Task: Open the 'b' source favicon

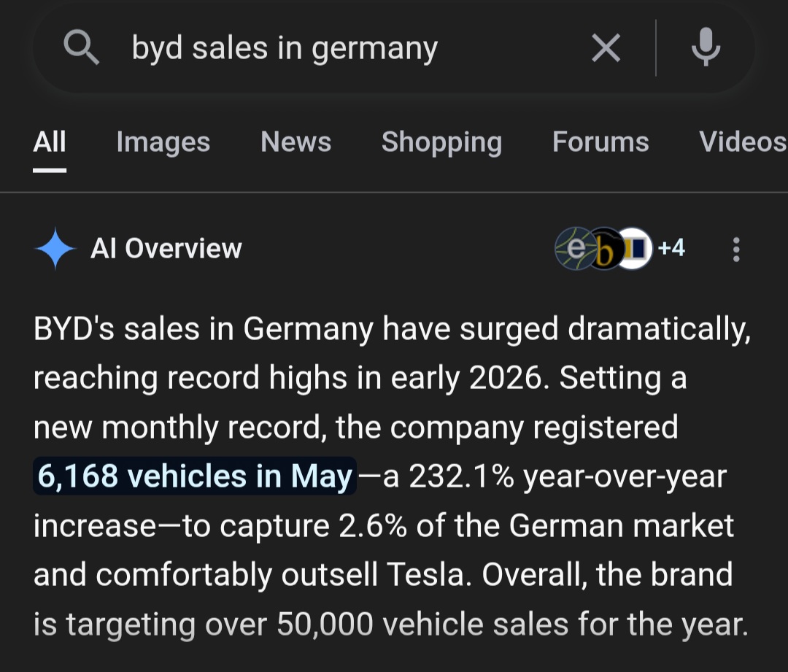Action: pos(605,249)
